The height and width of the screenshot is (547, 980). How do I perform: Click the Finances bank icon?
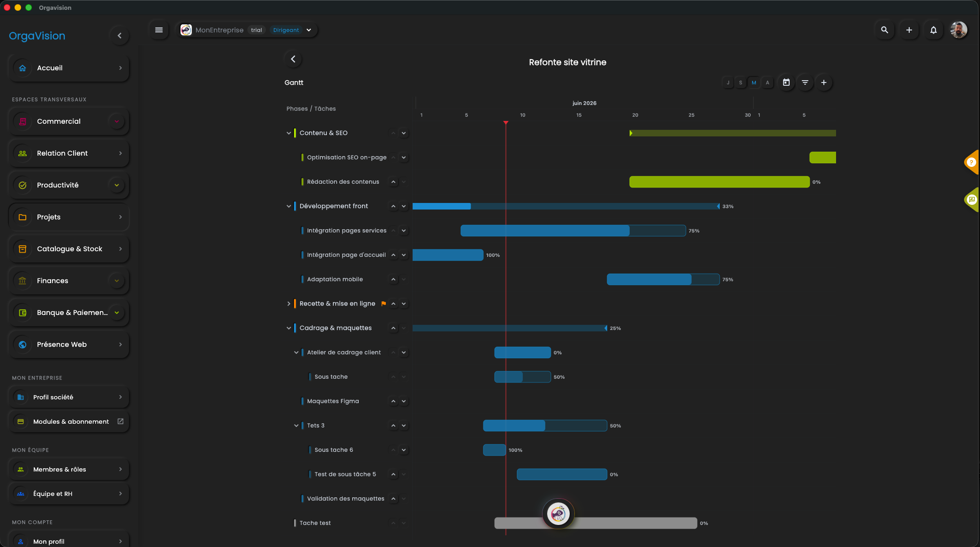tap(23, 281)
